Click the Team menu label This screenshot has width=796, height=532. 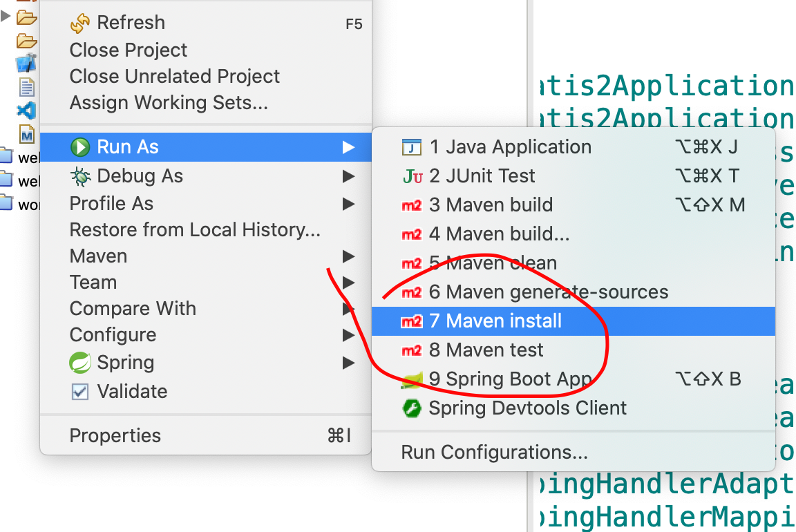point(93,283)
